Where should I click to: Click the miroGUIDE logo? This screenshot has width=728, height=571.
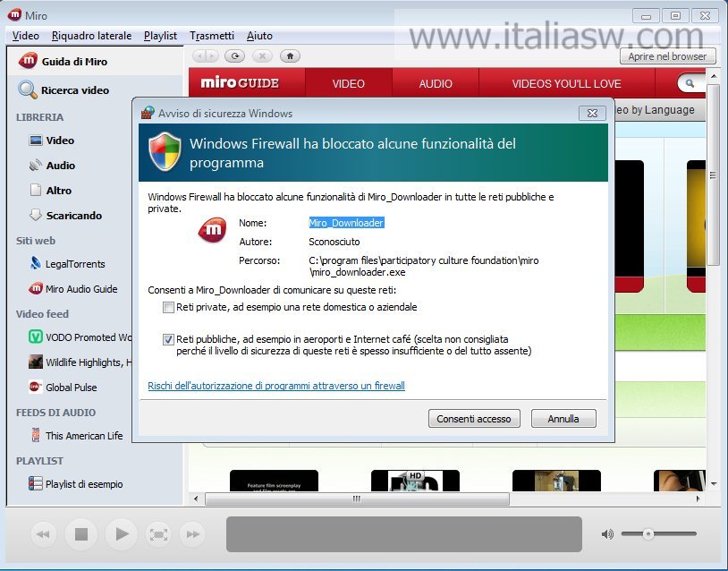click(240, 83)
